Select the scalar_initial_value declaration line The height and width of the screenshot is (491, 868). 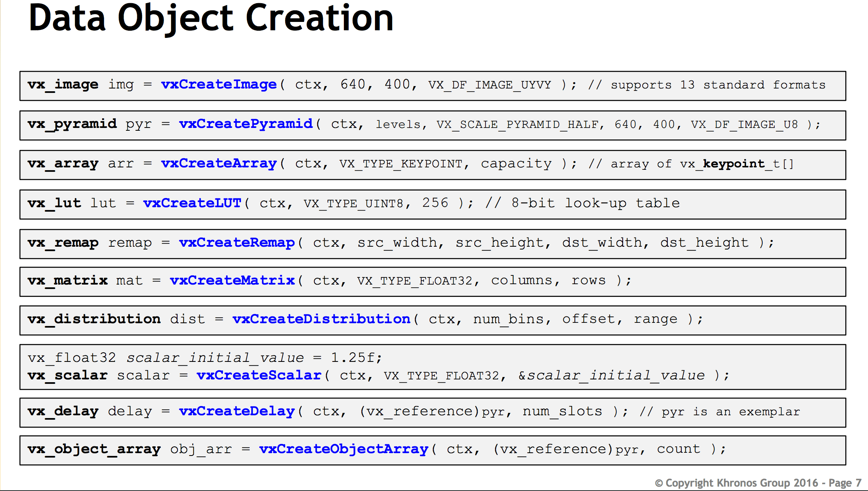tap(203, 357)
